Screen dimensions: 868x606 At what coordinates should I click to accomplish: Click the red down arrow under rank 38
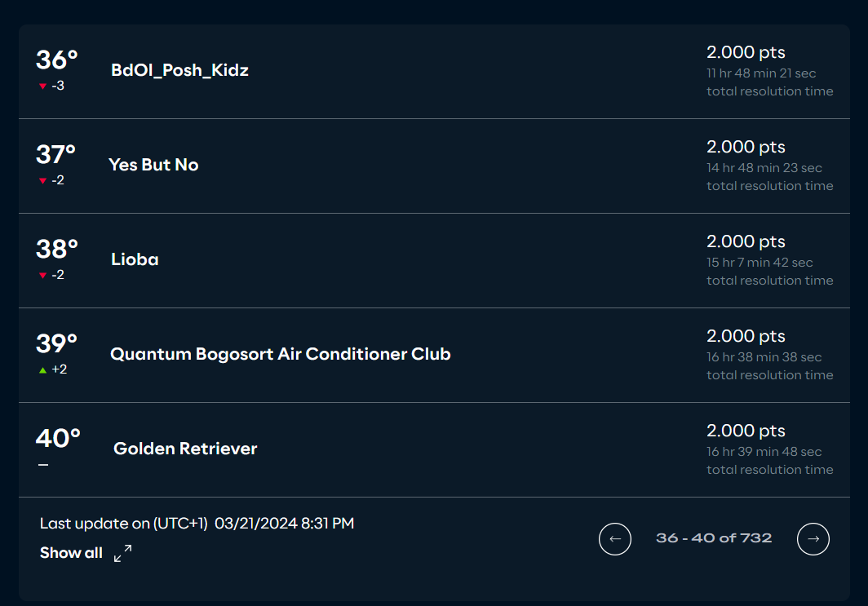point(42,276)
